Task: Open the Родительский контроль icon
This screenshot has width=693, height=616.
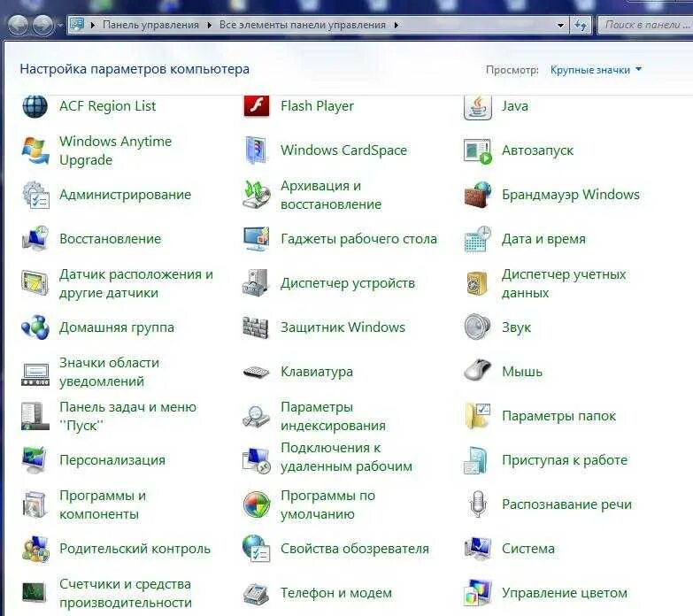Action: [x=35, y=549]
